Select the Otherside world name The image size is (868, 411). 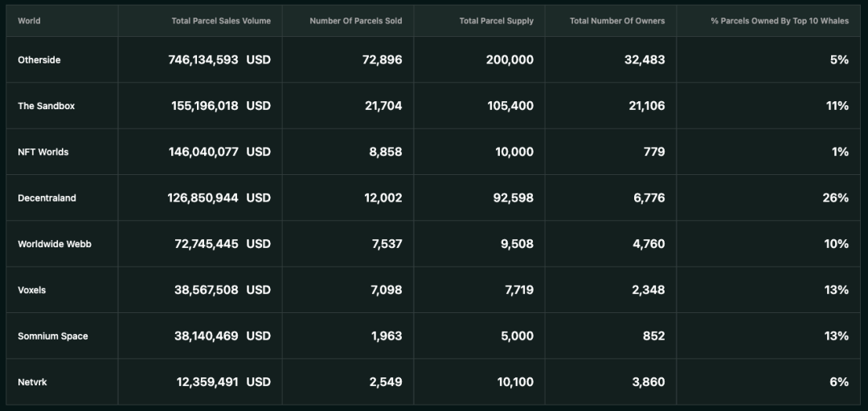click(x=39, y=59)
